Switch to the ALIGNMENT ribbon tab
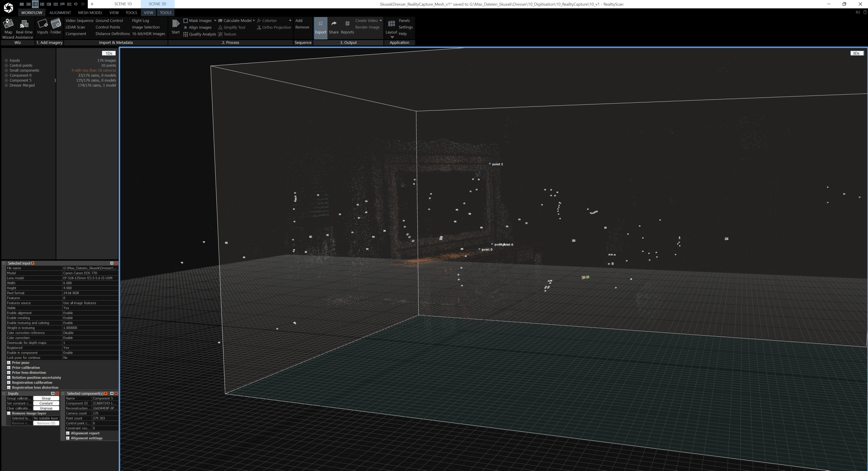Image resolution: width=868 pixels, height=471 pixels. 60,13
